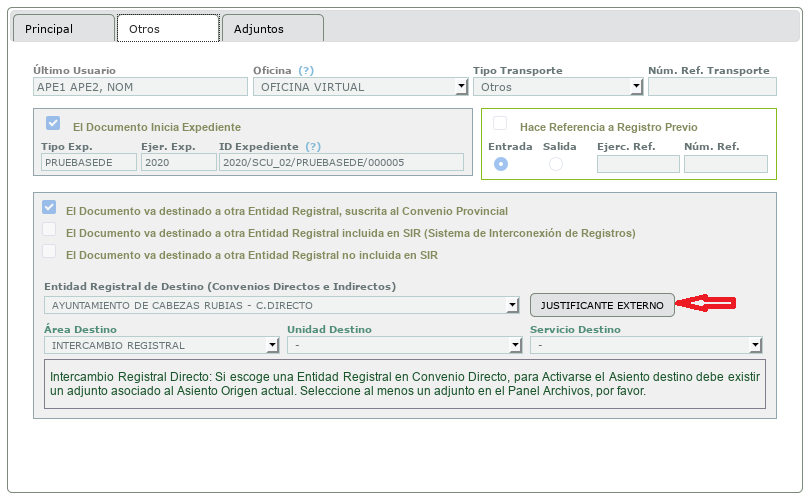Click the JUSTIFICANTE EXTERNO button
The image size is (808, 498).
point(602,305)
